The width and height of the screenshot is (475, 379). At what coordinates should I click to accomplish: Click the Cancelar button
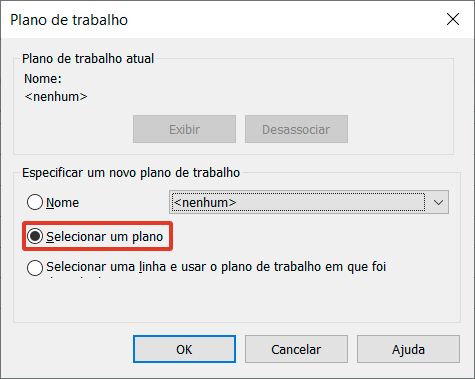pos(296,349)
